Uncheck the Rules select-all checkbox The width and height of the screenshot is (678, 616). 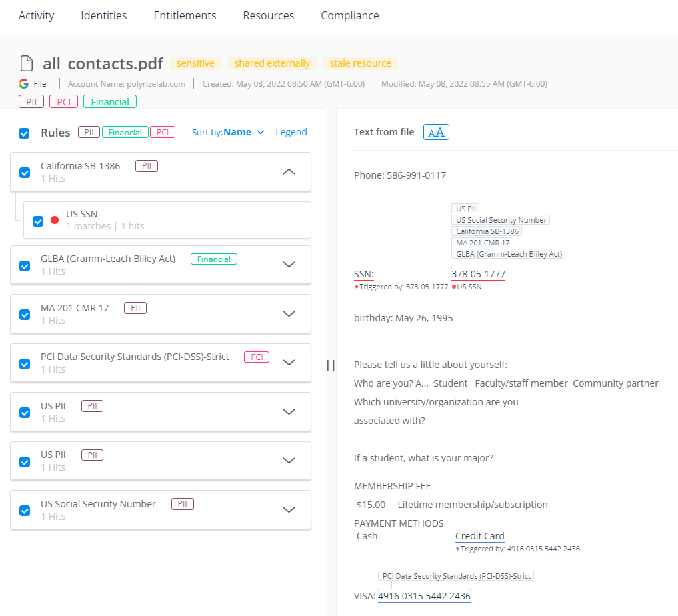click(24, 133)
